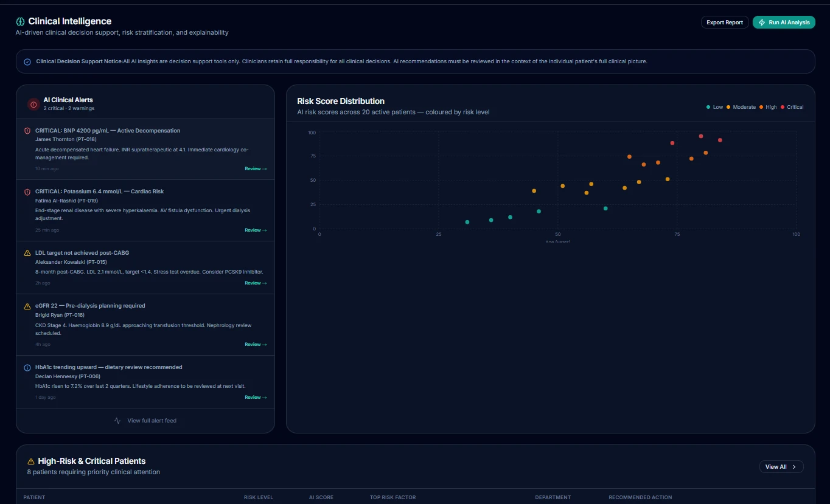
Task: Click the highest red critical point on the scatter chart
Action: coord(701,136)
